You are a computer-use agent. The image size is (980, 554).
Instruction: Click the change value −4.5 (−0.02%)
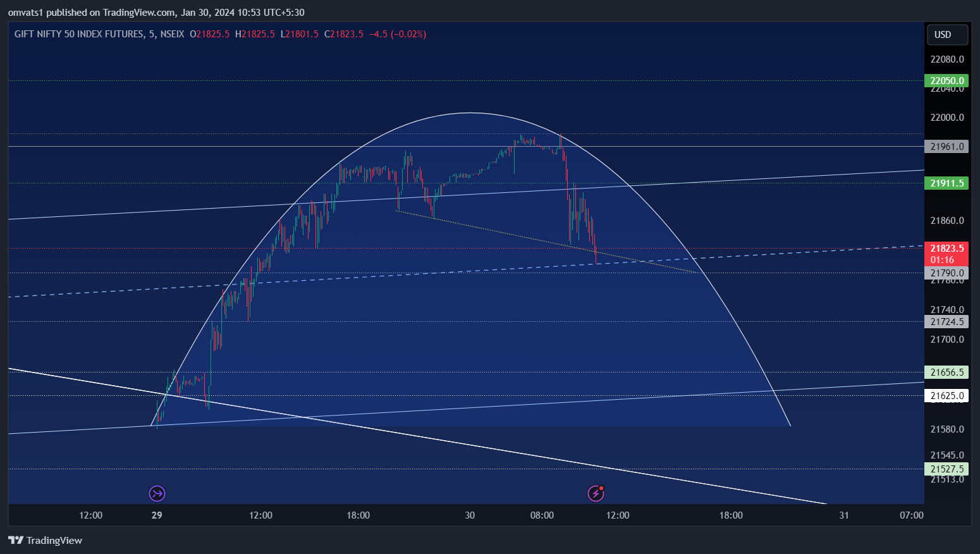click(x=398, y=34)
